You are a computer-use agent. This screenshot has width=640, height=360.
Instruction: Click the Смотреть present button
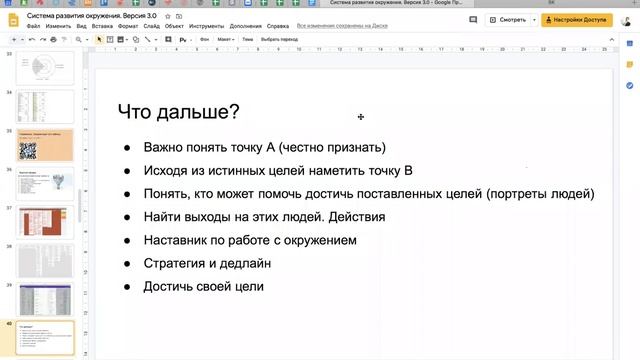pos(508,20)
